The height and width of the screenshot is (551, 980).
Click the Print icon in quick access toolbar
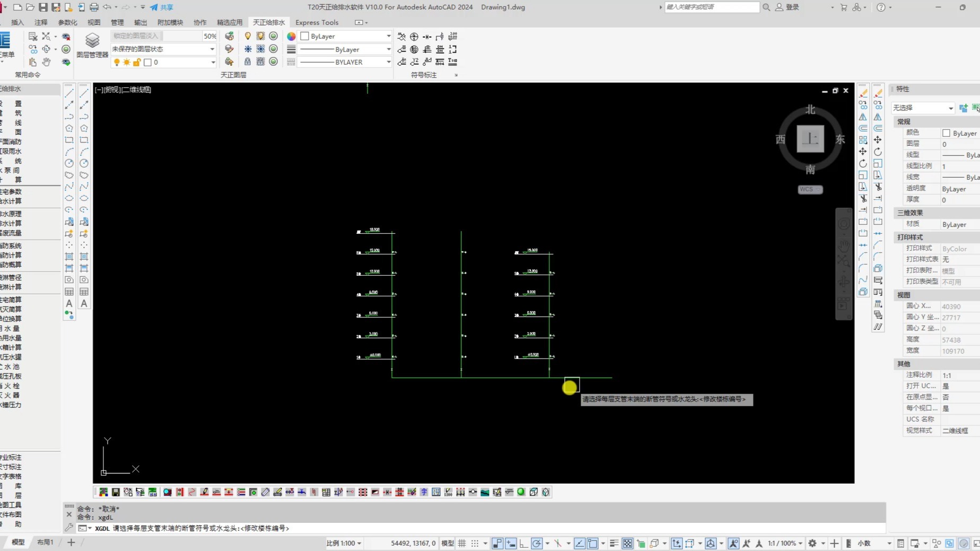94,7
